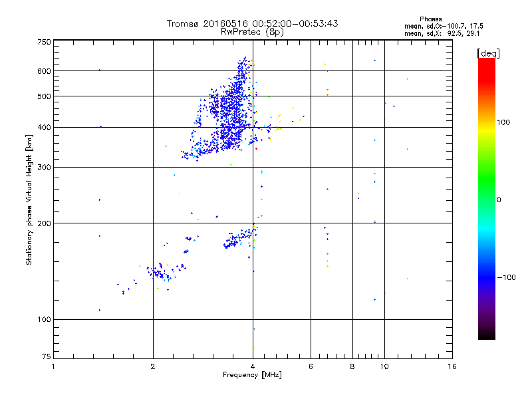532x399 pixels.
Task: Click the y-axis label "600"
Action: coord(44,71)
